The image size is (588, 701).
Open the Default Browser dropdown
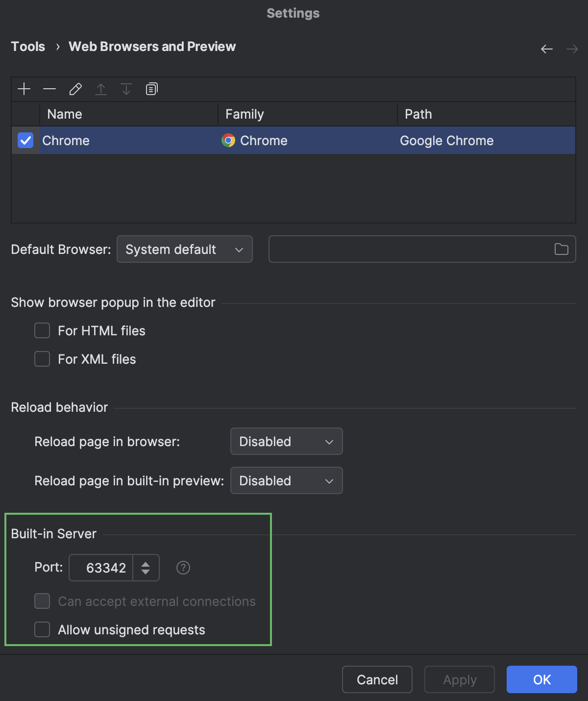click(x=184, y=249)
